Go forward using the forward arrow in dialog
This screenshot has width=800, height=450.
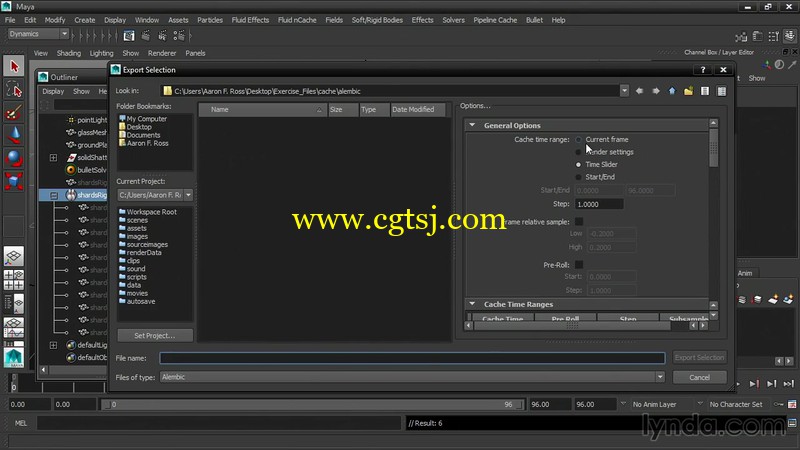(x=656, y=91)
